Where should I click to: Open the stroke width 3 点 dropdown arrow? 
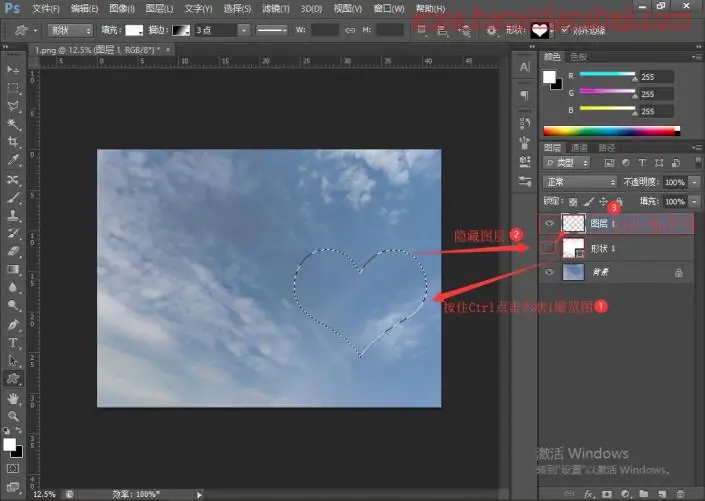[244, 31]
